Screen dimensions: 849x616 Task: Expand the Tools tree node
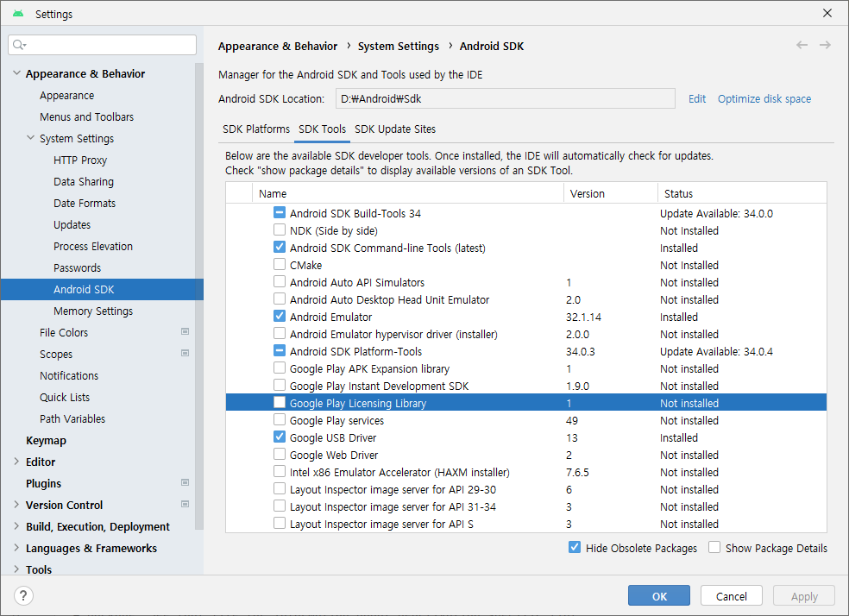[x=16, y=569]
